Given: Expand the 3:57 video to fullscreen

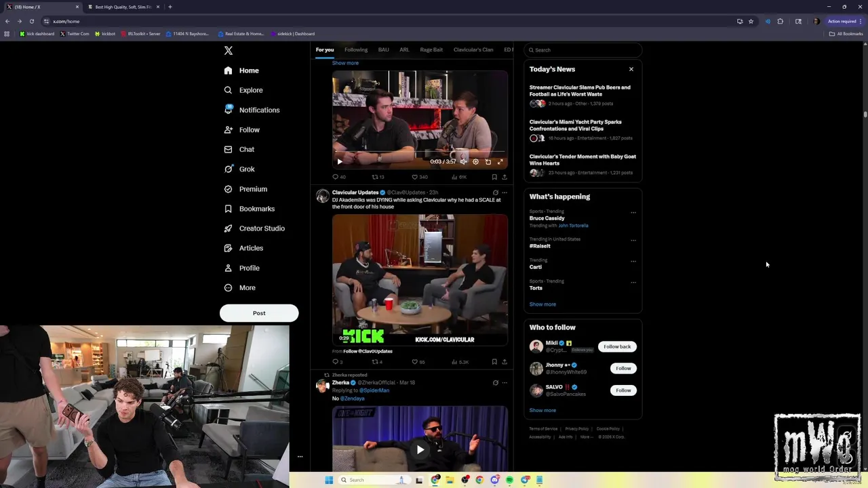Looking at the screenshot, I should click(x=500, y=162).
